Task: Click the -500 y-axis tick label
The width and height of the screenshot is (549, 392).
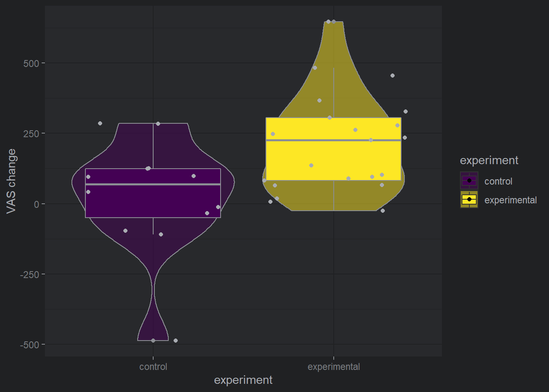Action: 30,345
